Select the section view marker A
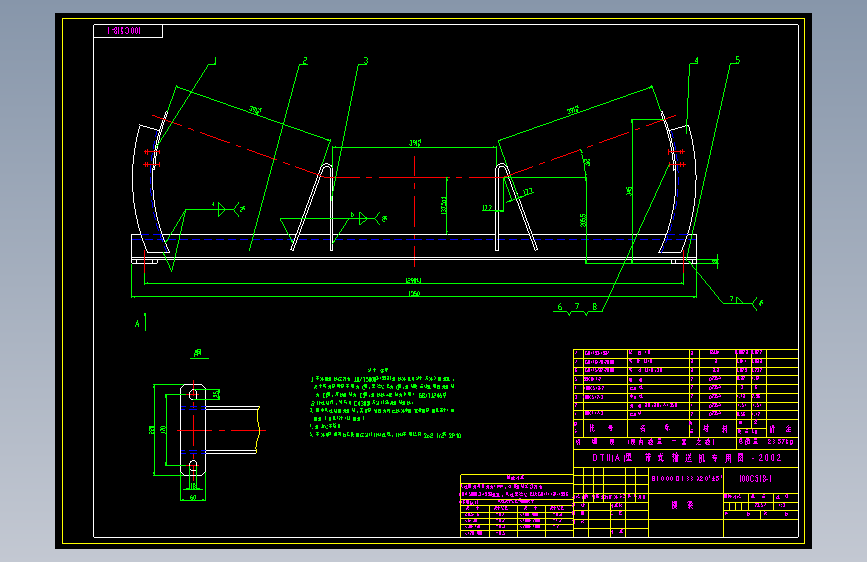This screenshot has width=867, height=562. coord(137,324)
